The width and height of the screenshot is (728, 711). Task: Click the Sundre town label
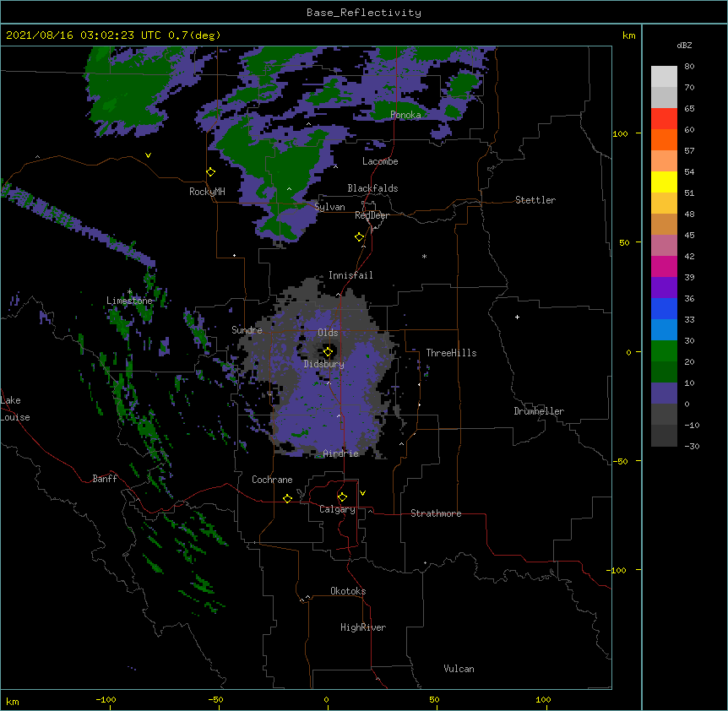pos(247,330)
